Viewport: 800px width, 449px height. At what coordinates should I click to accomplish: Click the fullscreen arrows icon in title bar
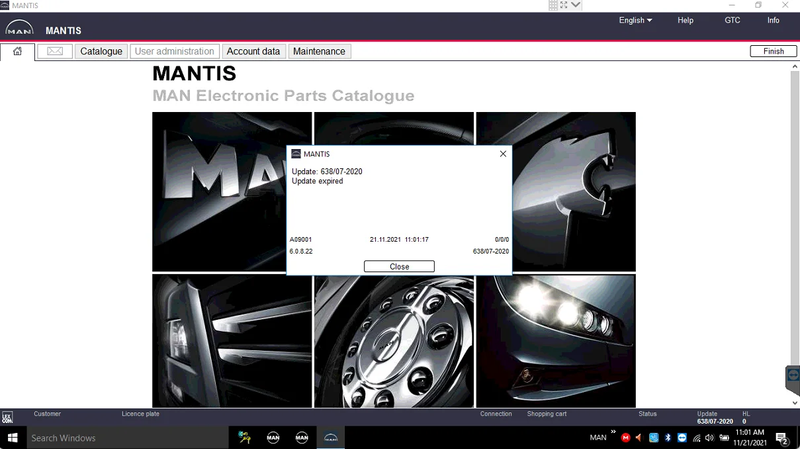pos(564,5)
